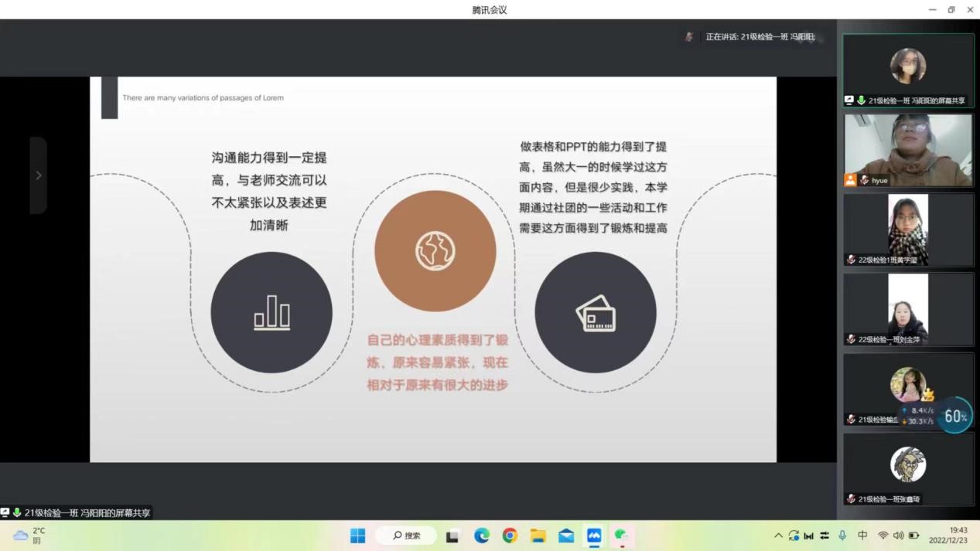Screen dimensions: 980x551
Task: Click the Windows Start button
Action: coord(357,536)
